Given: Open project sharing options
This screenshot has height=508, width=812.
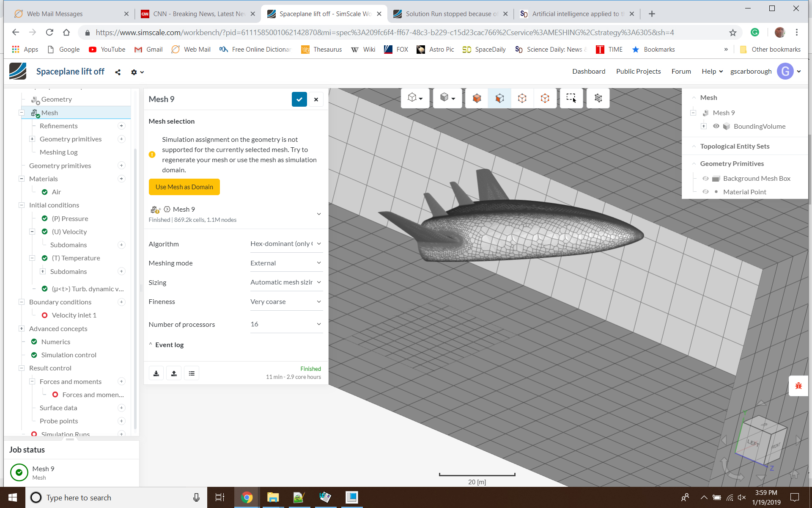Looking at the screenshot, I should [x=118, y=72].
